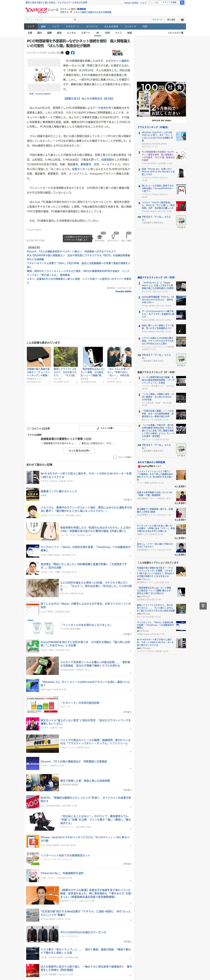Screen dimensions: 210x980
Task: Open the iPhone Android hacking signs article
Action: [x=85, y=839]
